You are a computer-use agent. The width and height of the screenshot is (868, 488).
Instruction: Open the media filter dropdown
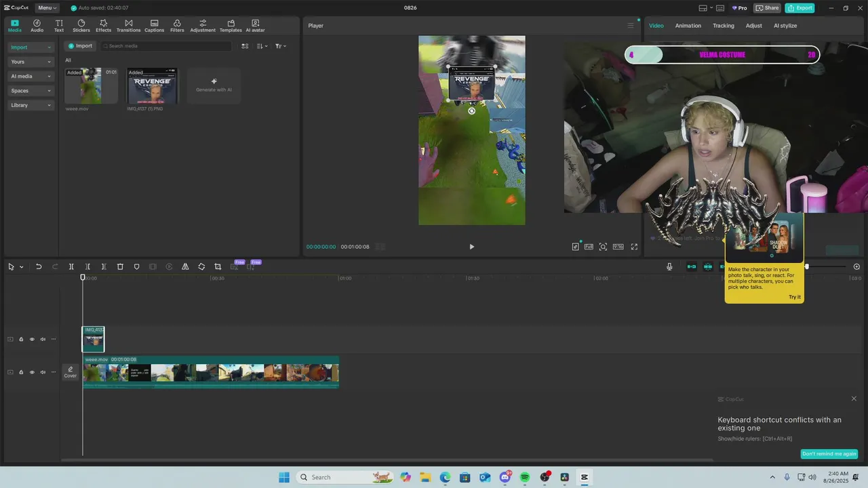click(281, 46)
